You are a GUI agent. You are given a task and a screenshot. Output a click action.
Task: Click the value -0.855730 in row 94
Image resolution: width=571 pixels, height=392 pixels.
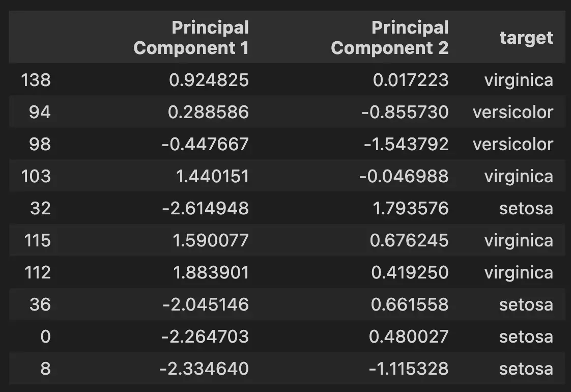point(405,112)
